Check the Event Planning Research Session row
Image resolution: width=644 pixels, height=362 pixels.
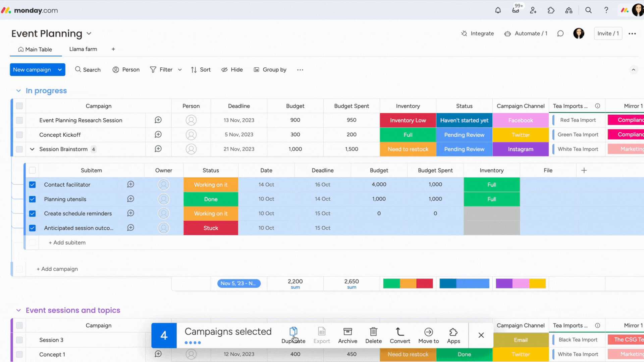click(19, 120)
